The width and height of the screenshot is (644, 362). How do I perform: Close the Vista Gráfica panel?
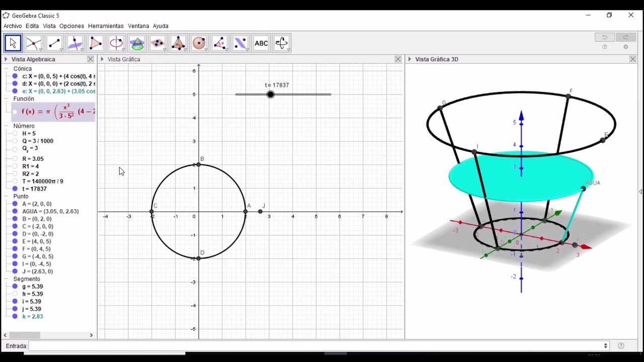pos(398,59)
